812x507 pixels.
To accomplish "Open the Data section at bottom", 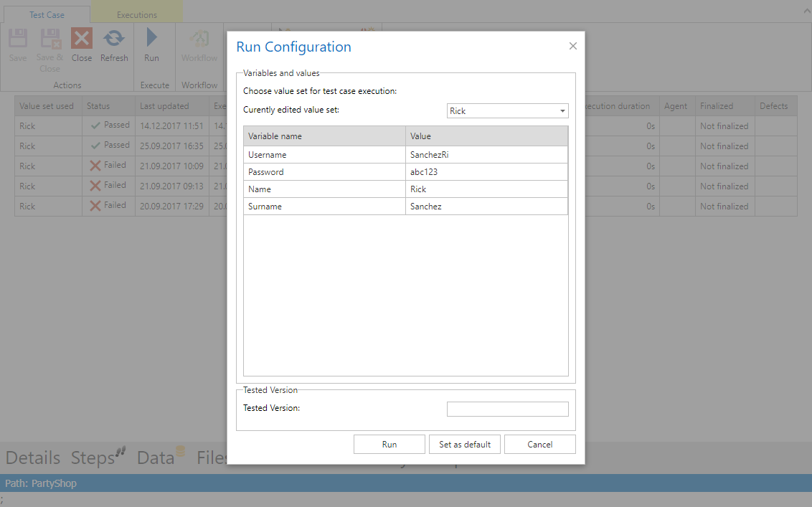I will [156, 458].
